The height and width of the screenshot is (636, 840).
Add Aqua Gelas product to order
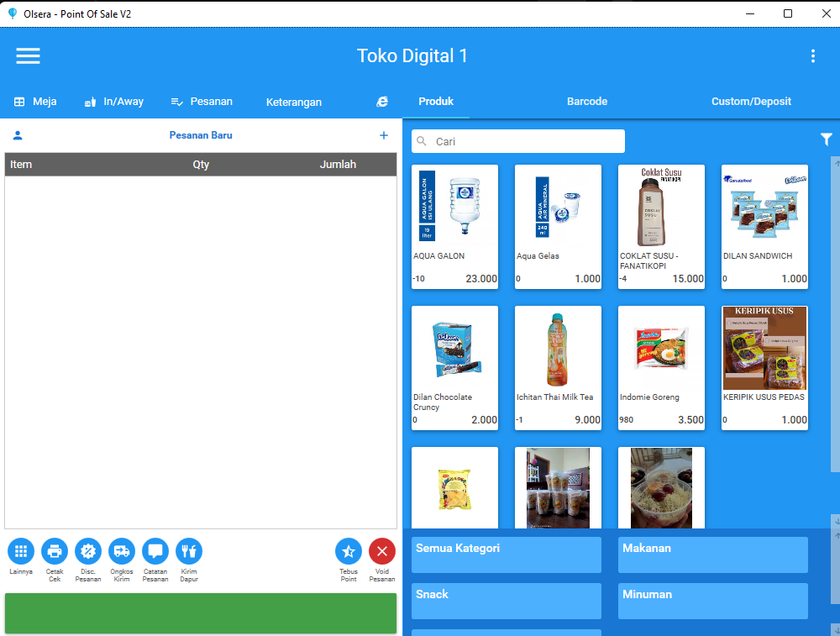point(559,227)
